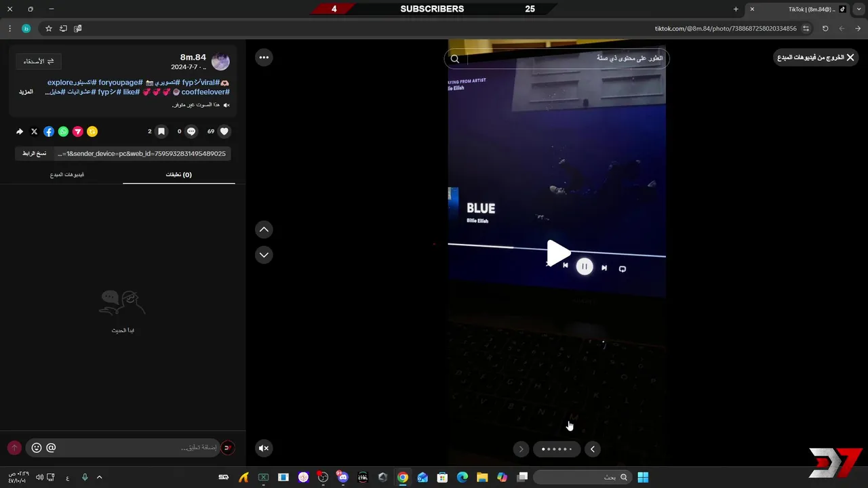Play the post with center play button

tap(558, 253)
